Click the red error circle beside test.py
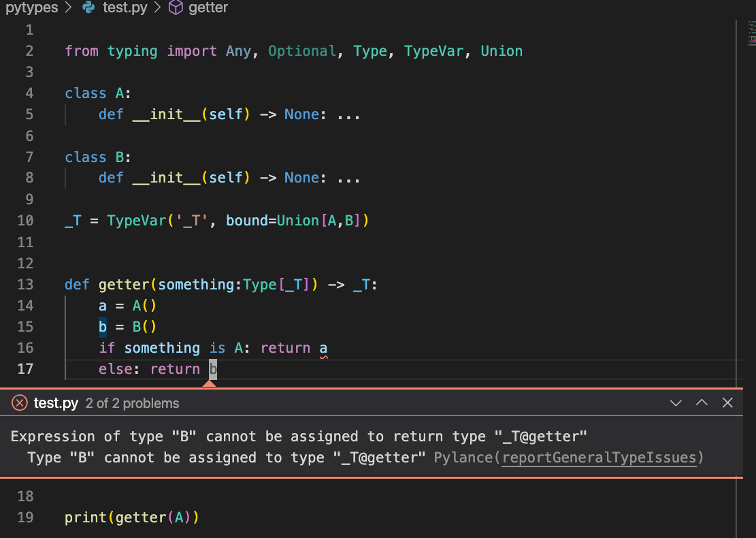756x538 pixels. [19, 402]
